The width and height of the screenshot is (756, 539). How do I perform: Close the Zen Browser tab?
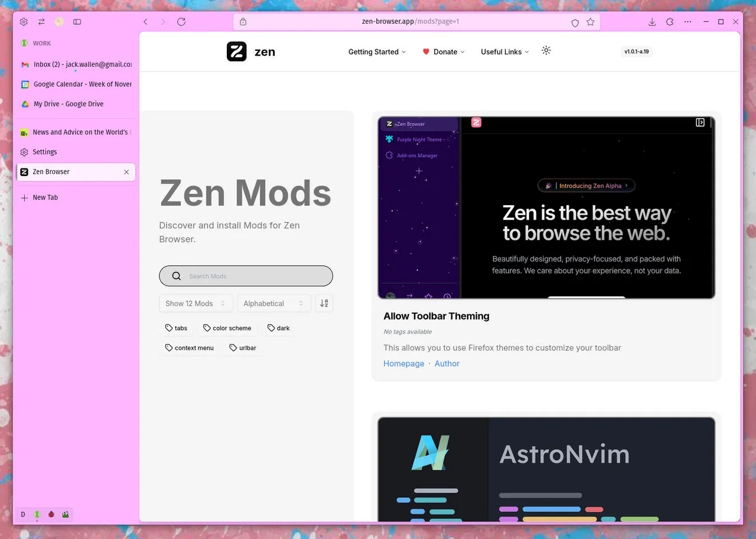(126, 172)
